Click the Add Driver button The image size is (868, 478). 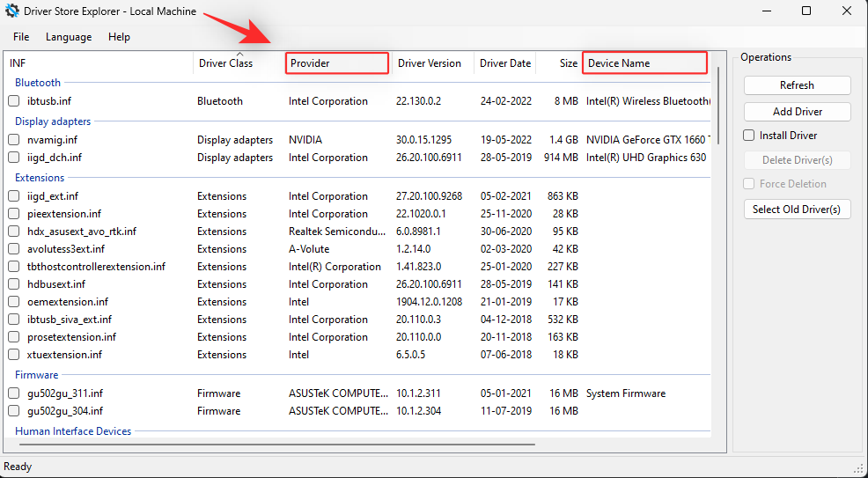click(x=798, y=112)
